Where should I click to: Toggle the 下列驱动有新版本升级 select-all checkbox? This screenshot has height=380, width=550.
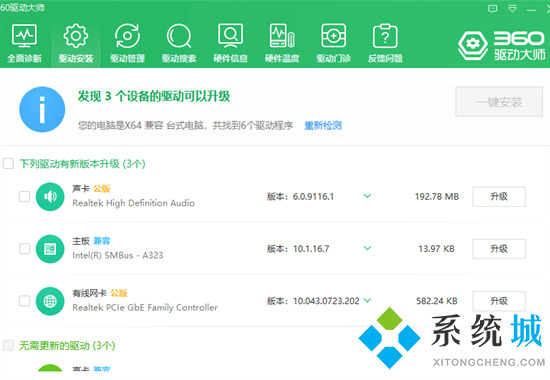[8, 164]
